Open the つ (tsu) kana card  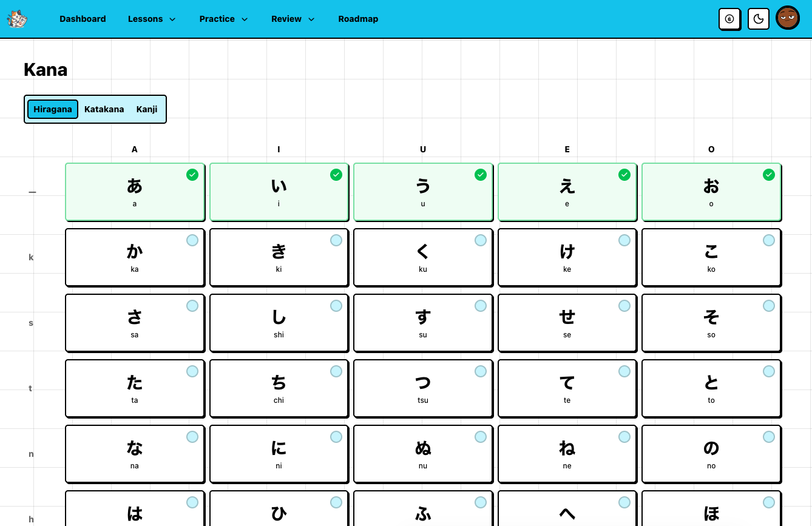[x=423, y=388]
